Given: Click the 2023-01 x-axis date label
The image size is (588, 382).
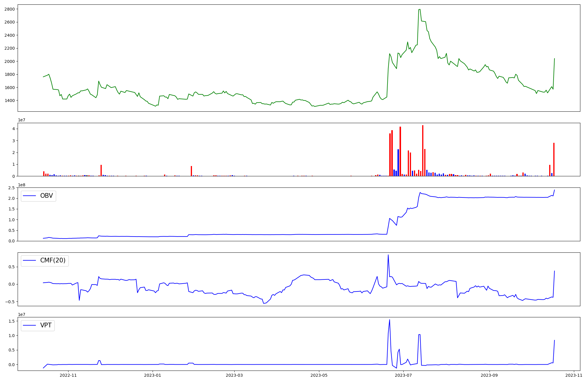Looking at the screenshot, I should click(x=153, y=375).
